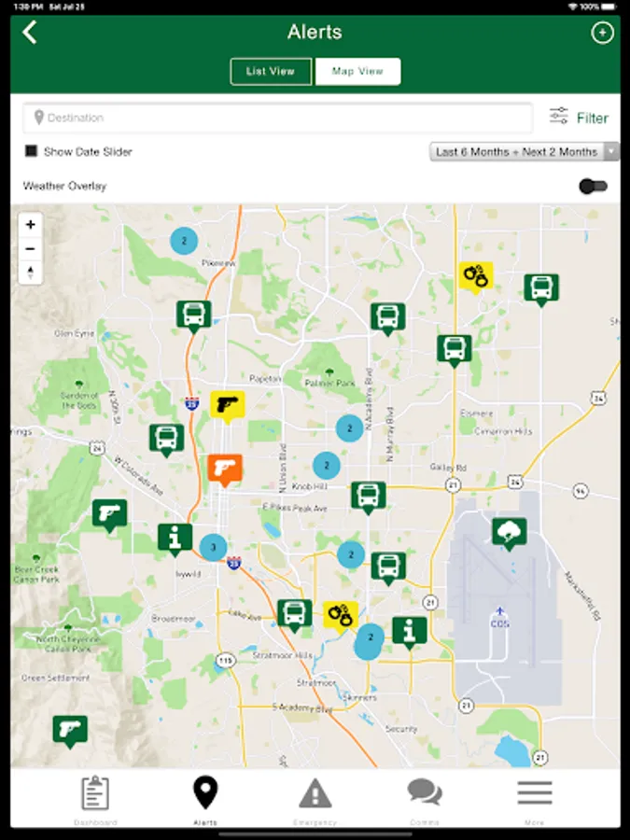Check the Show Date Slider box
Image resolution: width=630 pixels, height=840 pixels.
(31, 151)
